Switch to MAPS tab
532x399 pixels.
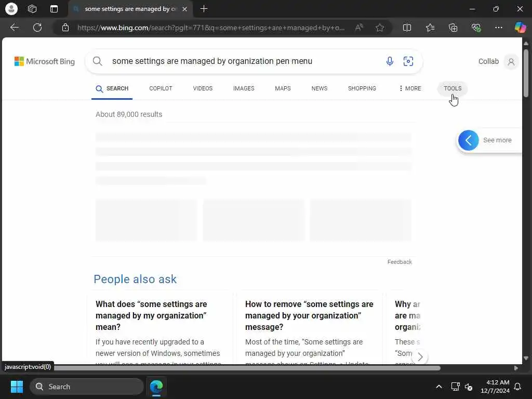coord(283,88)
